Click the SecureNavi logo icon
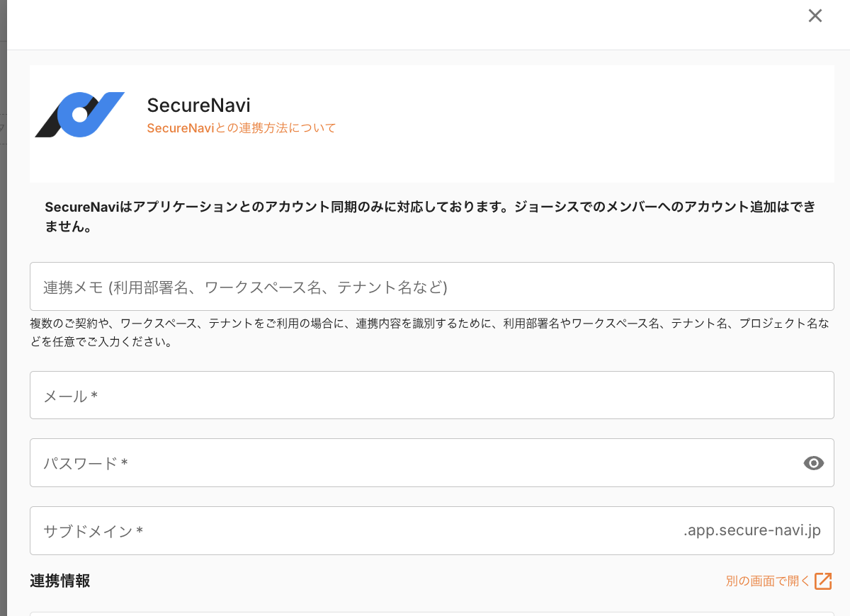850x616 pixels. click(x=79, y=113)
